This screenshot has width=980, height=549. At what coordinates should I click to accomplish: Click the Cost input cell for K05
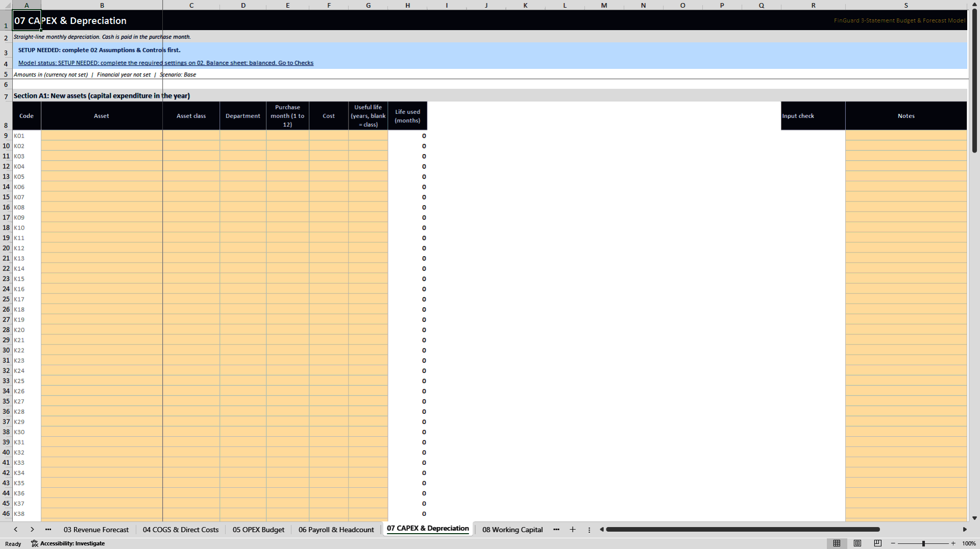coord(329,177)
